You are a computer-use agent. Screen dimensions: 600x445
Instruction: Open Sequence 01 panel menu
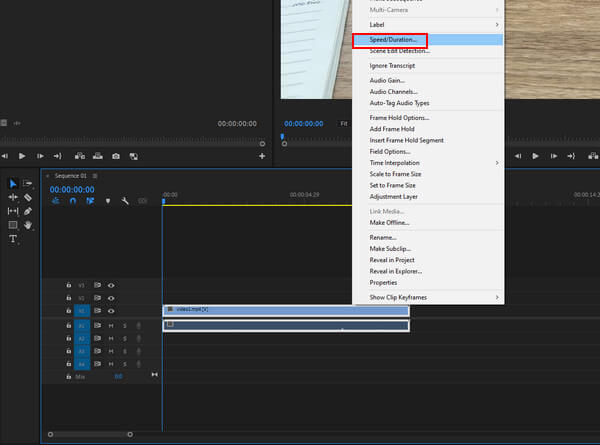(95, 176)
